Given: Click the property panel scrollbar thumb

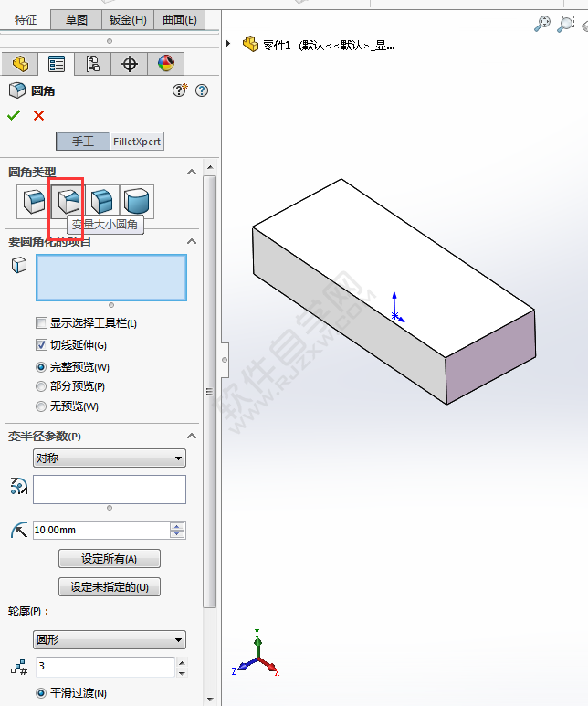Looking at the screenshot, I should pos(210,391).
